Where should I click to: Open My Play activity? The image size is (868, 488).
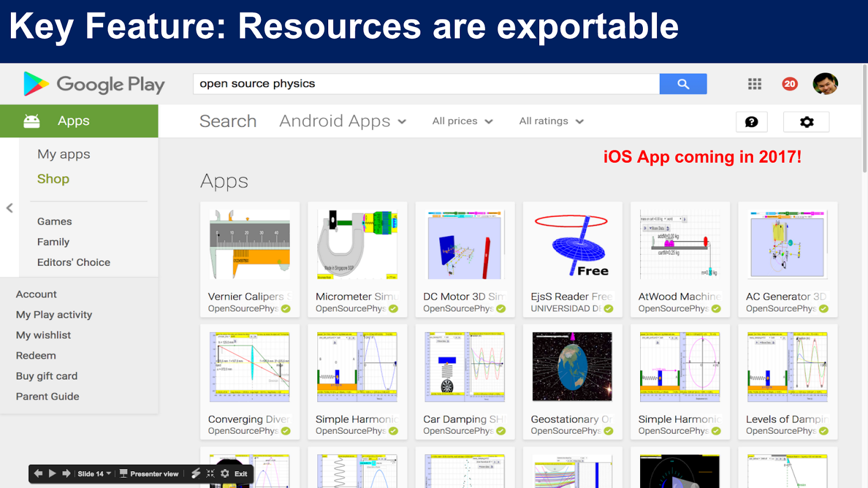tap(54, 315)
